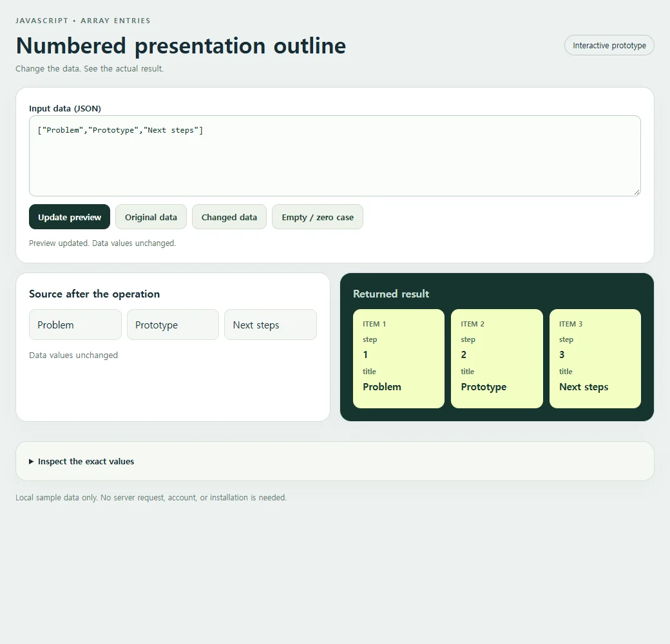The image size is (670, 644).
Task: Click title Problem in Returned result
Action: click(382, 387)
